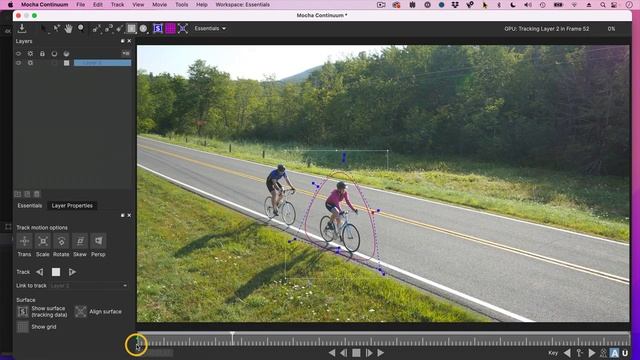
Task: Click the add keyframe key icon
Action: 579,353
